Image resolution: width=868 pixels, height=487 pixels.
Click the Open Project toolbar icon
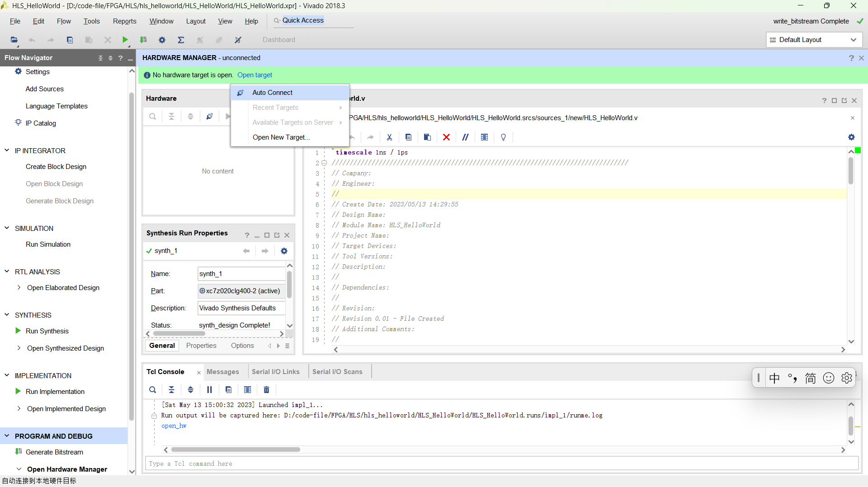pyautogui.click(x=14, y=40)
